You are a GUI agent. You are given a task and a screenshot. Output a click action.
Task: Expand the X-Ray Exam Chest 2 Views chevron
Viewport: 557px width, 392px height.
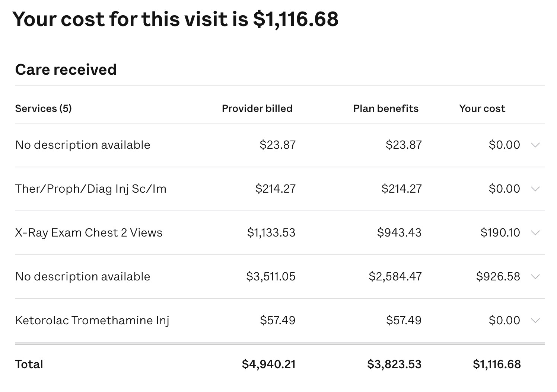coord(535,233)
